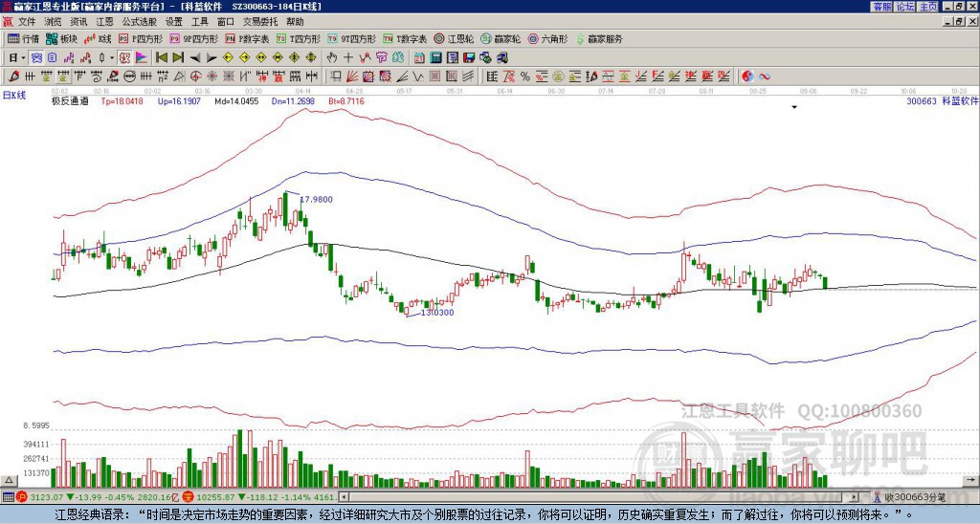This screenshot has width=980, height=524.
Task: Open the 交易委托 menu
Action: pyautogui.click(x=260, y=22)
